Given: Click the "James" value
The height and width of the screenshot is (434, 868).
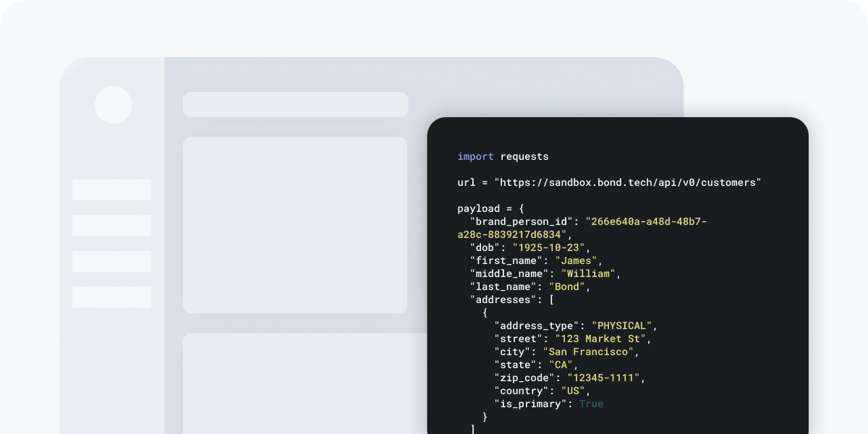Looking at the screenshot, I should pos(576,260).
